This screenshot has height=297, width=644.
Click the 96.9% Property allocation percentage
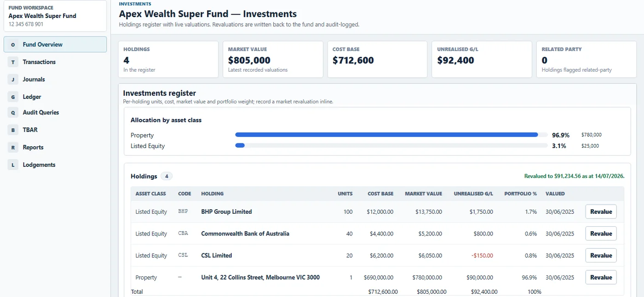(x=561, y=135)
